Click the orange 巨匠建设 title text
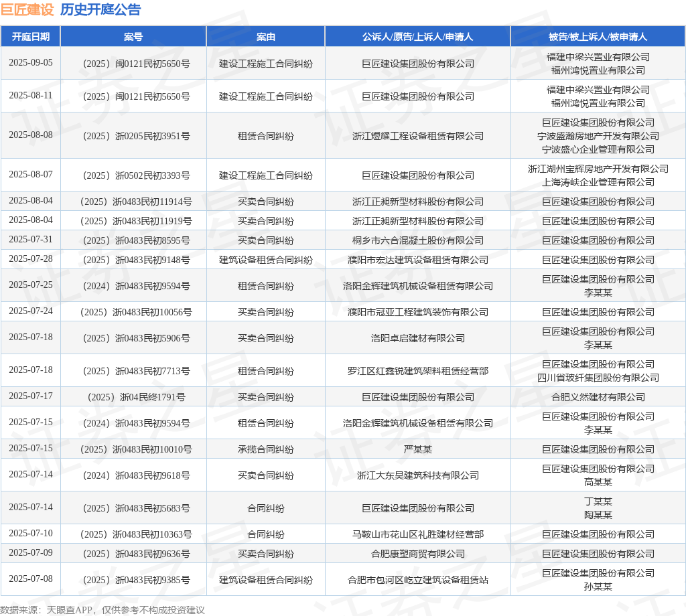 (27, 9)
